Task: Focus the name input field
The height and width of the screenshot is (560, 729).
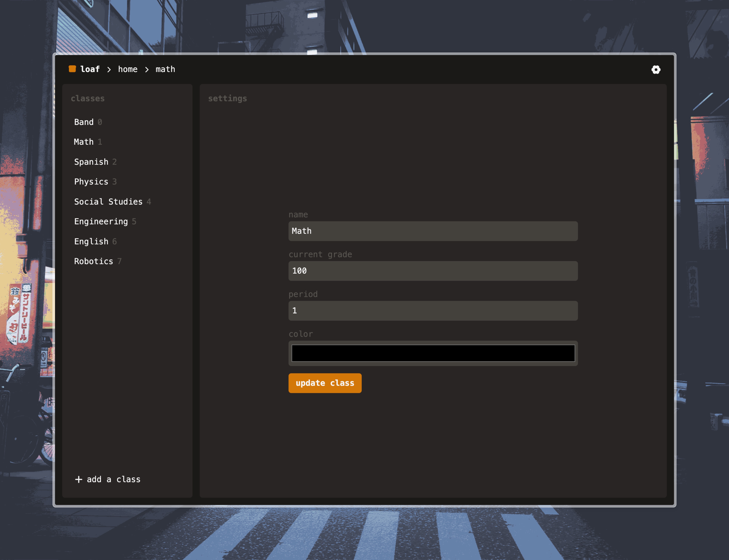Action: coord(433,231)
